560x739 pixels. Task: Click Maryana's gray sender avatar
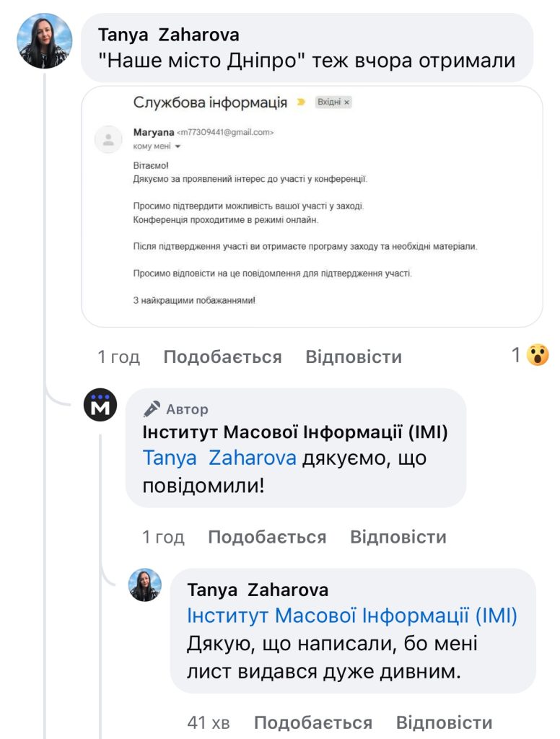108,139
